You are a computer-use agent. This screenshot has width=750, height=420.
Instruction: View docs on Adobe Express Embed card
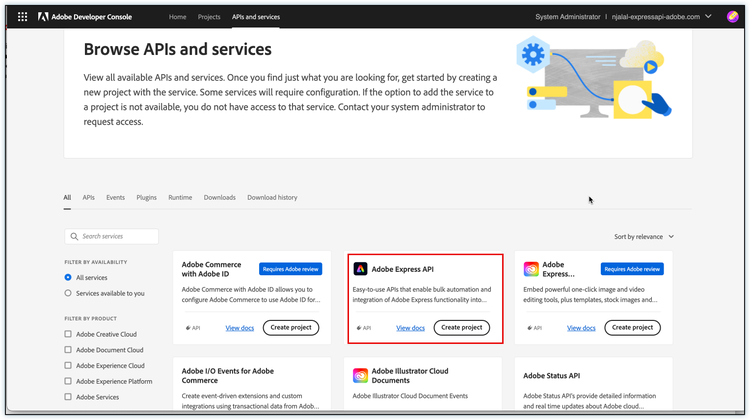(x=581, y=328)
